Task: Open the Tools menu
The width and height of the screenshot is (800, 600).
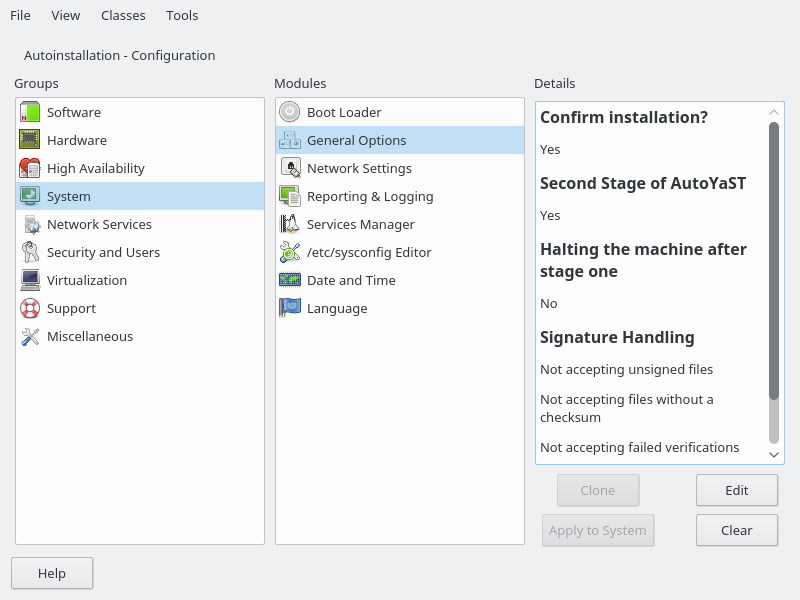Action: (x=182, y=15)
